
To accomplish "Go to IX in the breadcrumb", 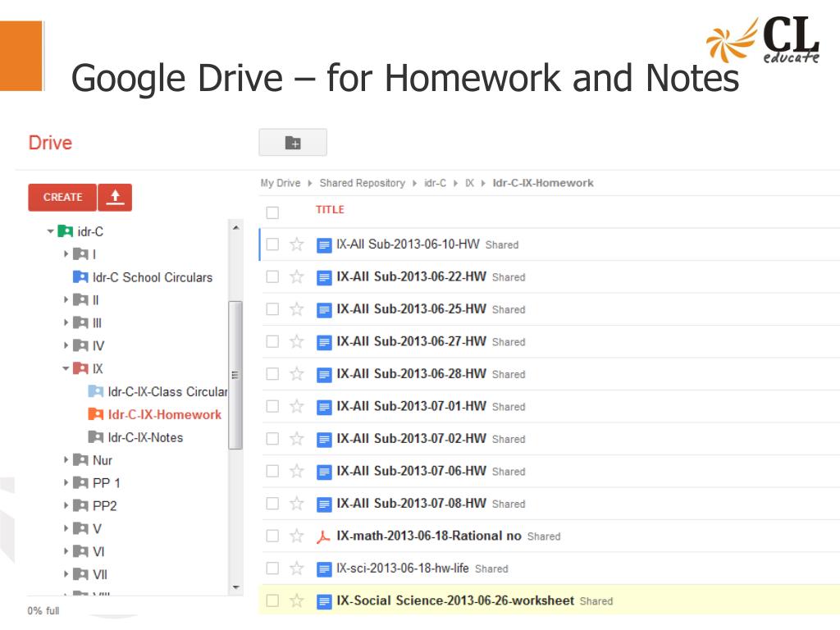I will tap(469, 183).
